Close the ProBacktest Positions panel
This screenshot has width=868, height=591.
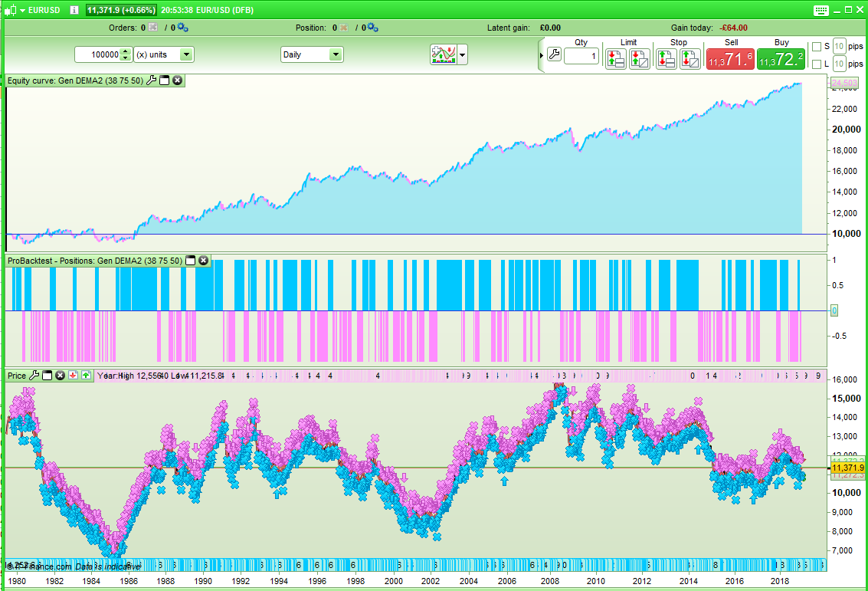(x=204, y=261)
